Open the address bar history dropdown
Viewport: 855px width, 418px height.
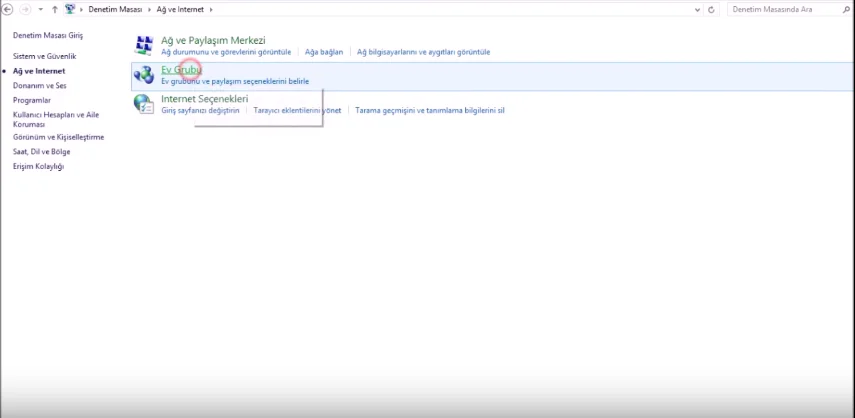click(x=698, y=10)
